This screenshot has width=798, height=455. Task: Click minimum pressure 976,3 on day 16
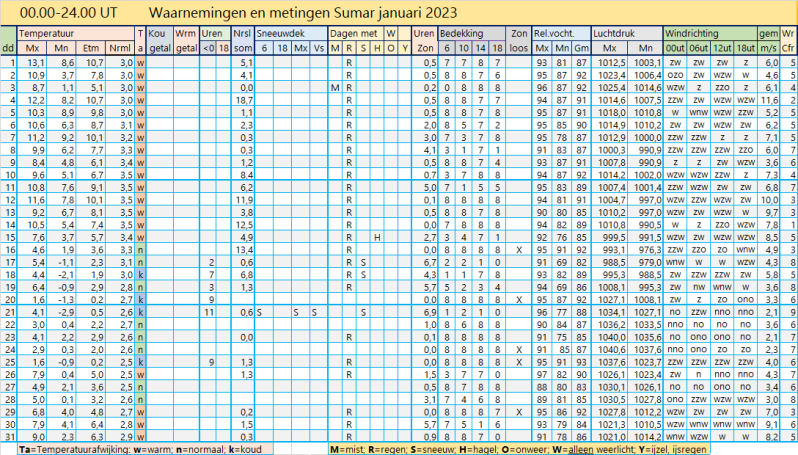650,250
